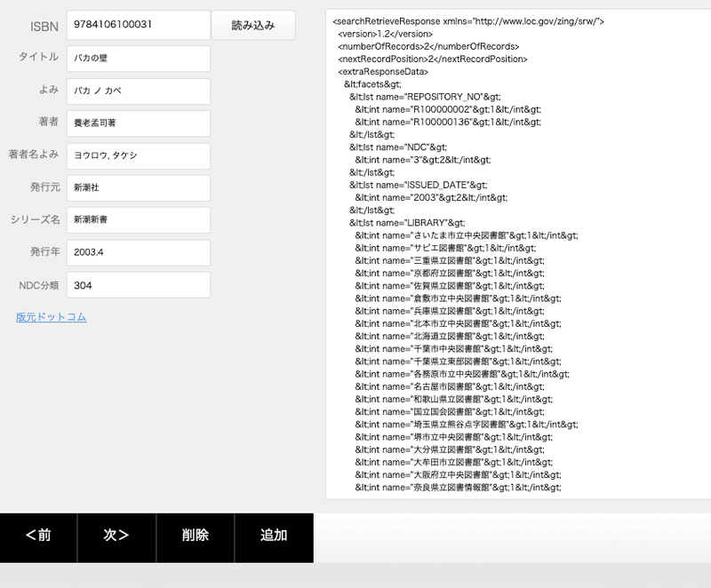Click the 千葉市中央図書館 entry line
The width and height of the screenshot is (711, 588).
454,349
